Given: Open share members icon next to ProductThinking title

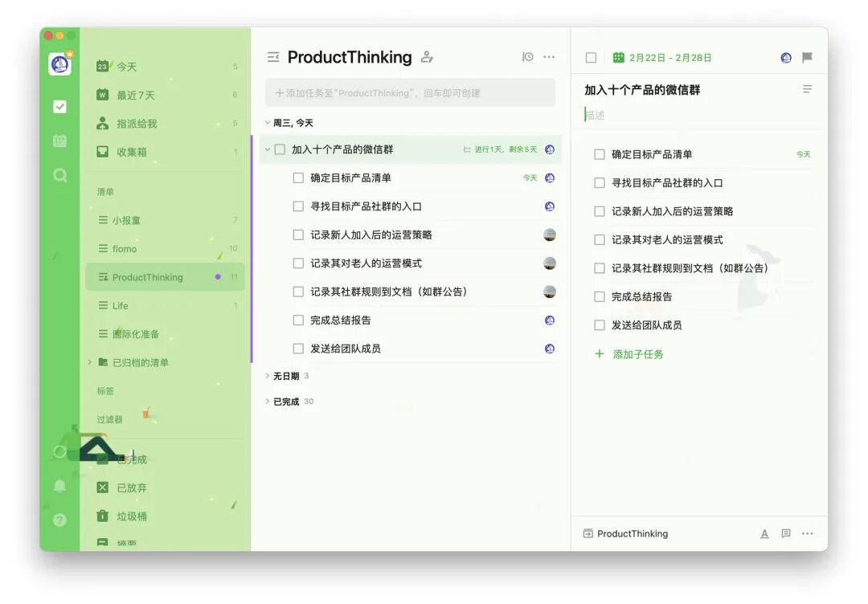Looking at the screenshot, I should pos(427,57).
